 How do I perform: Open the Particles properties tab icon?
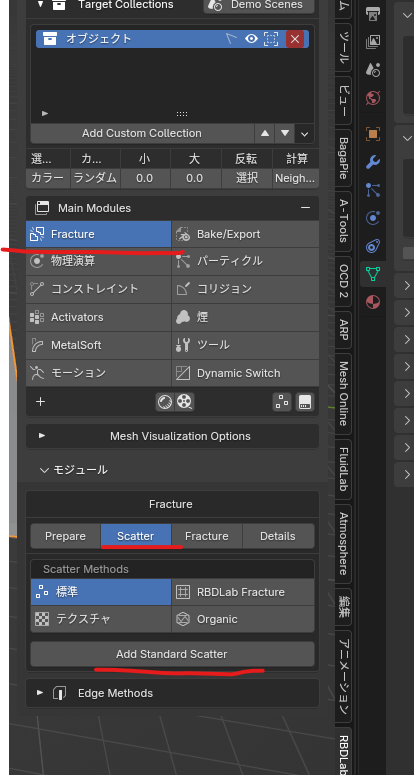(373, 189)
